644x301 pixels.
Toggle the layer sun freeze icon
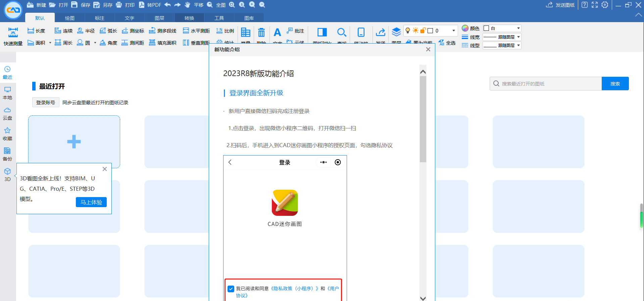click(x=415, y=31)
